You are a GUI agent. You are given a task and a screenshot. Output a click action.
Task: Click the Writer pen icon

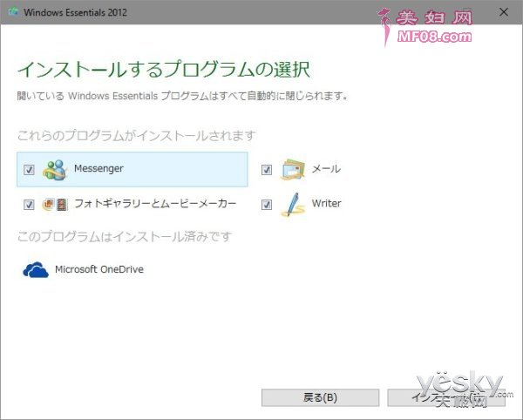(x=293, y=204)
